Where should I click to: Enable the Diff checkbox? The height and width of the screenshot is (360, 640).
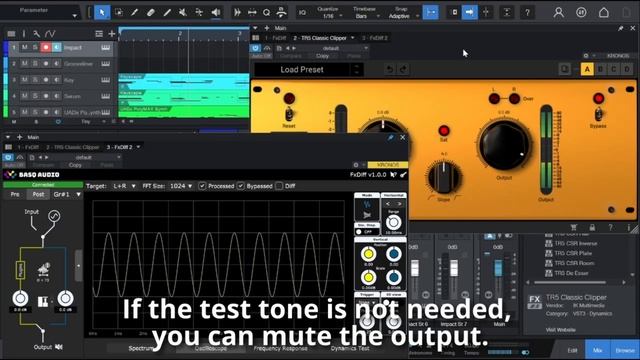click(x=279, y=186)
